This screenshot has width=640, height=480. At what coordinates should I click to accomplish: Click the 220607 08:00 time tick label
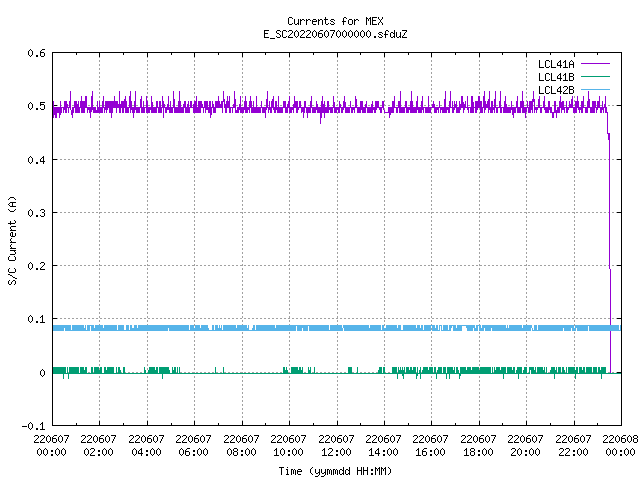241,445
